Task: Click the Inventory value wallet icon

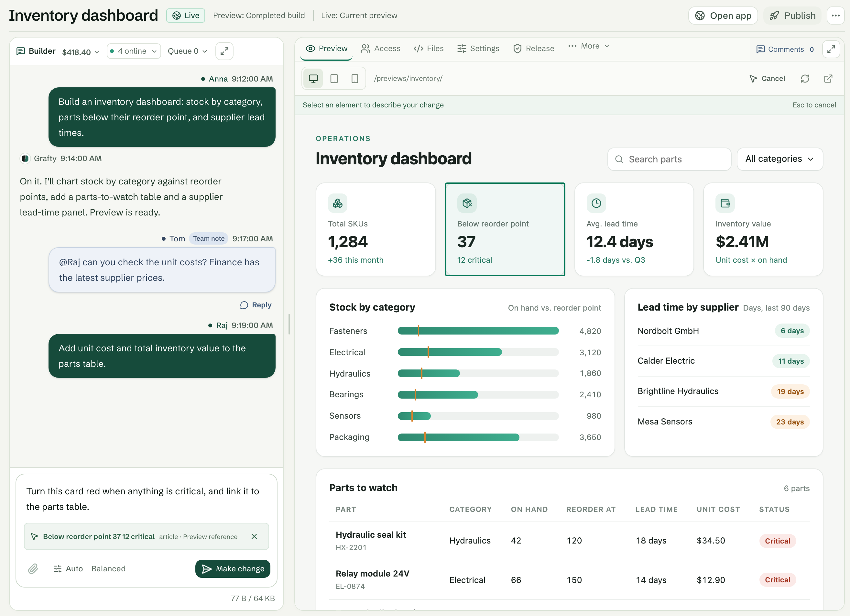Action: pyautogui.click(x=725, y=203)
